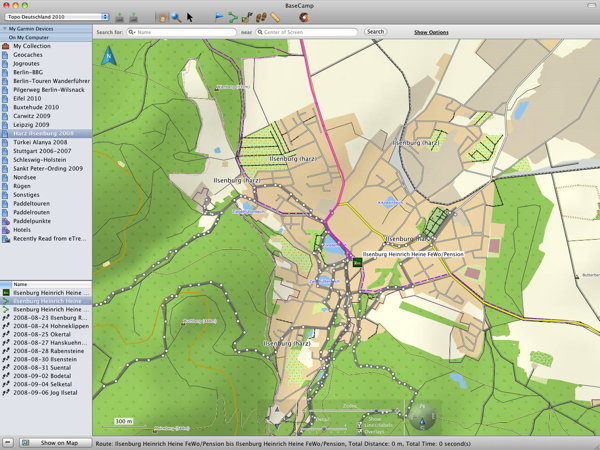Collapse the My Garmin Devices section triangle
The height and width of the screenshot is (450, 600).
(x=4, y=29)
